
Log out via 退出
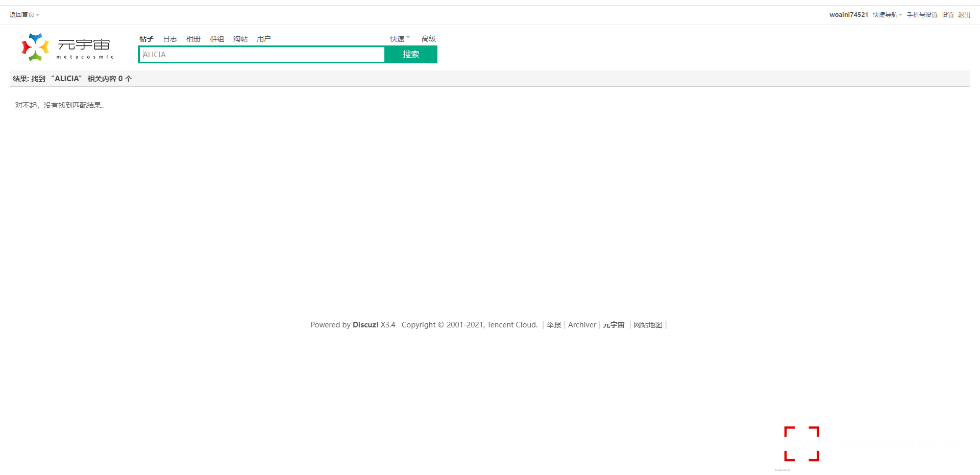964,15
